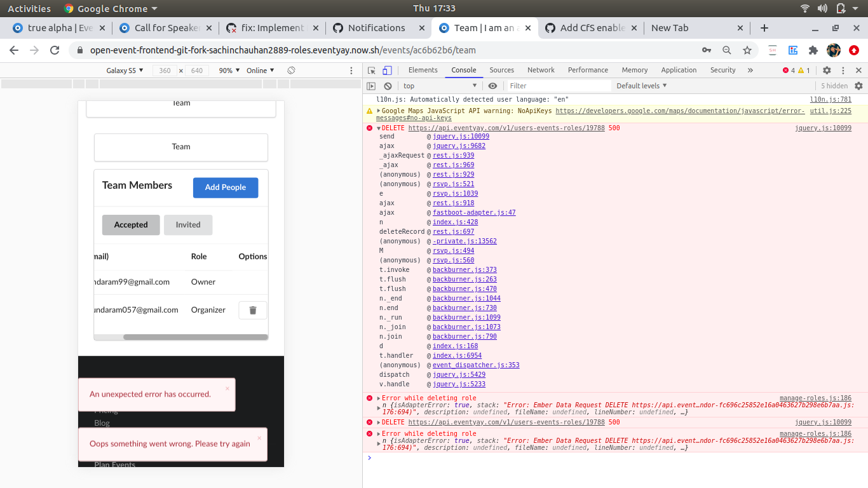Open the system volume icon
This screenshot has height=488, width=868.
click(x=823, y=8)
